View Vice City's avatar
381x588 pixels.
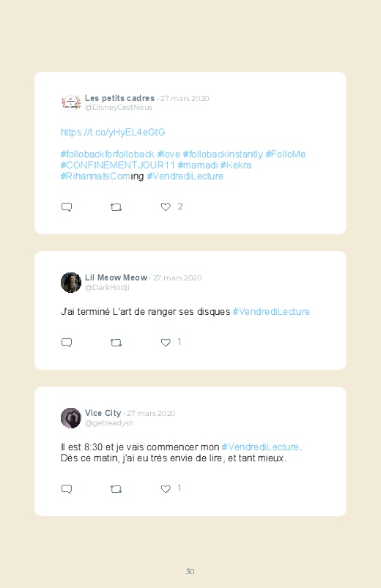(x=71, y=417)
